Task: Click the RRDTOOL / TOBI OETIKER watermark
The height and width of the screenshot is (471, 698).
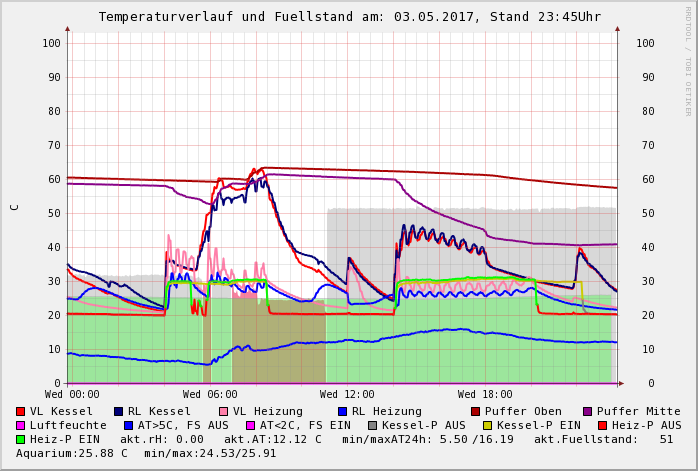Action: coord(687,60)
